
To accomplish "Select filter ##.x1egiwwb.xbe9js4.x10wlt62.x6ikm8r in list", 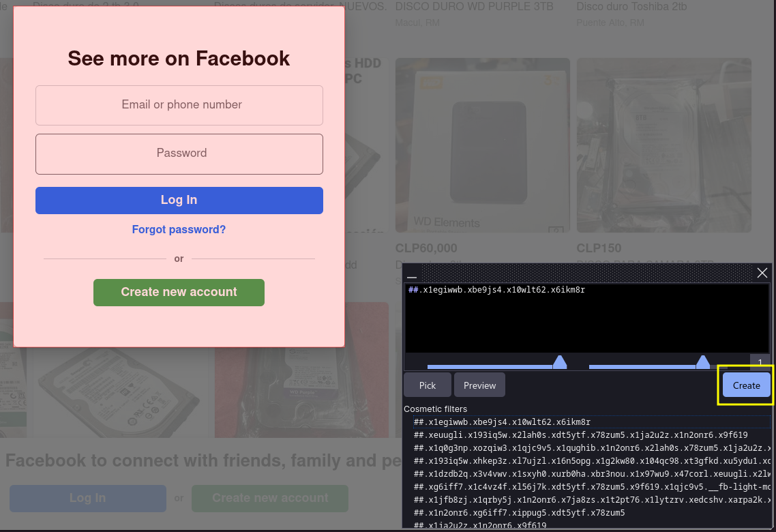I will point(592,422).
